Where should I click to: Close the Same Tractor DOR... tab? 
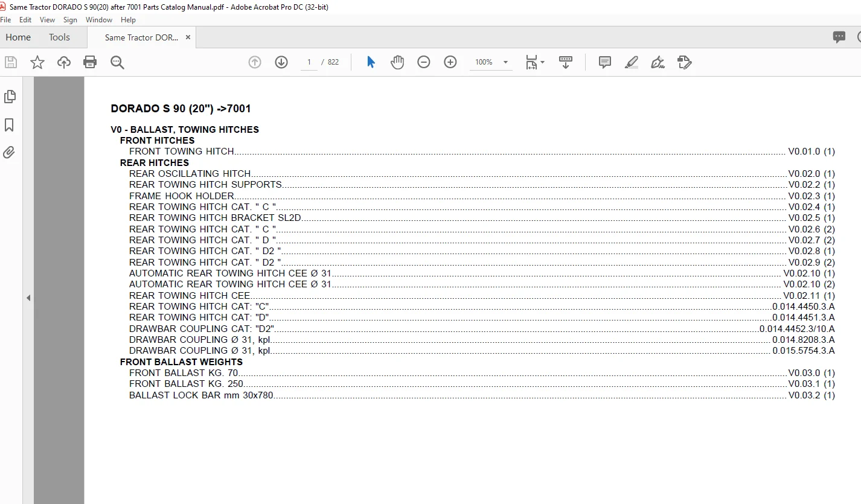point(188,37)
